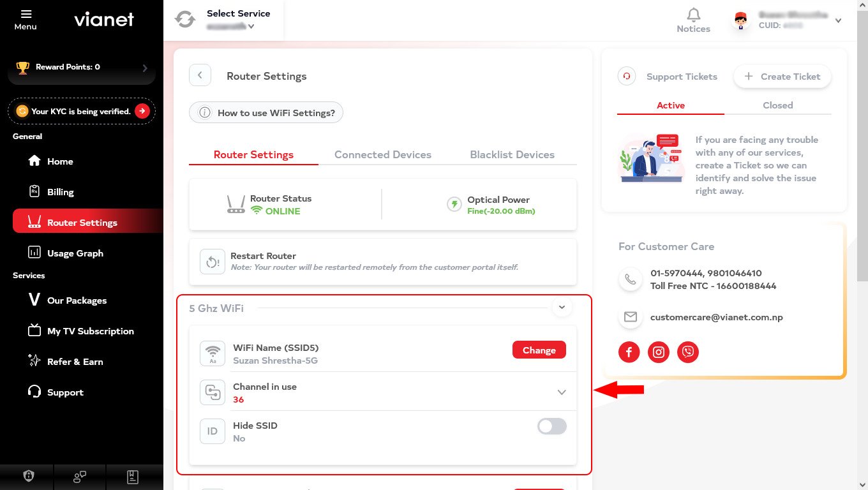Show Active support tickets tab

[x=671, y=105]
